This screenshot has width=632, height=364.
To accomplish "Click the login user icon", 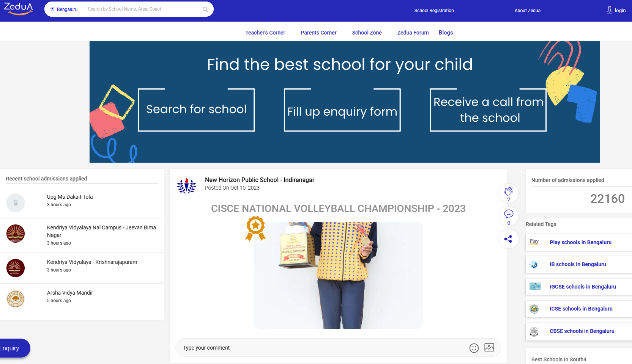I will click(609, 10).
